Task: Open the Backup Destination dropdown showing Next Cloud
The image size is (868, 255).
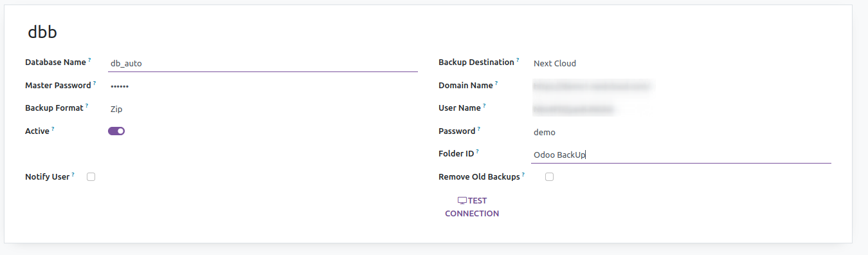Action: point(682,63)
